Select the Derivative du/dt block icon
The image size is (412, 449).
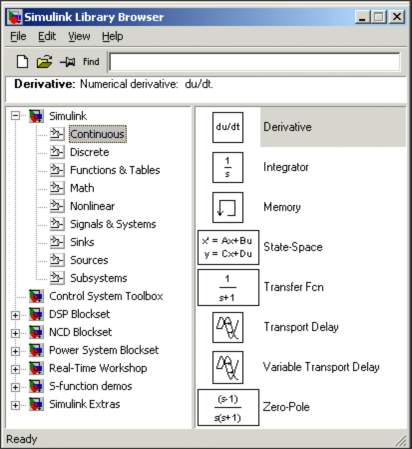(x=228, y=127)
